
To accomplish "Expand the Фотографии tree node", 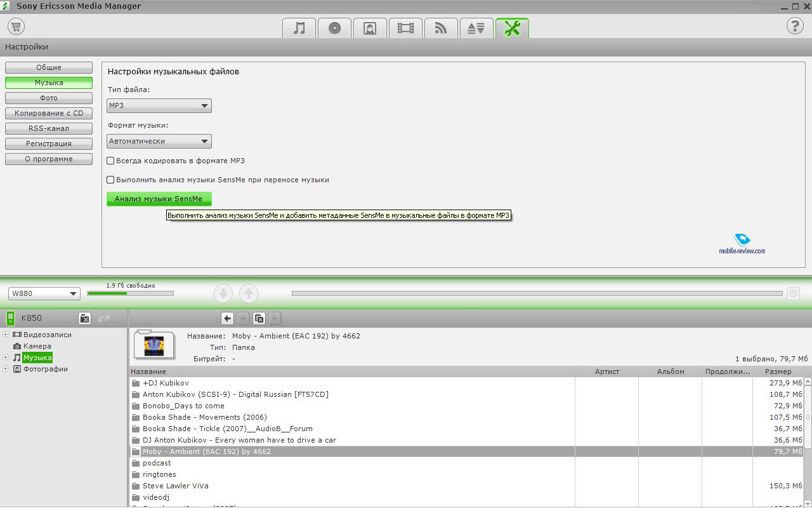I will 6,369.
